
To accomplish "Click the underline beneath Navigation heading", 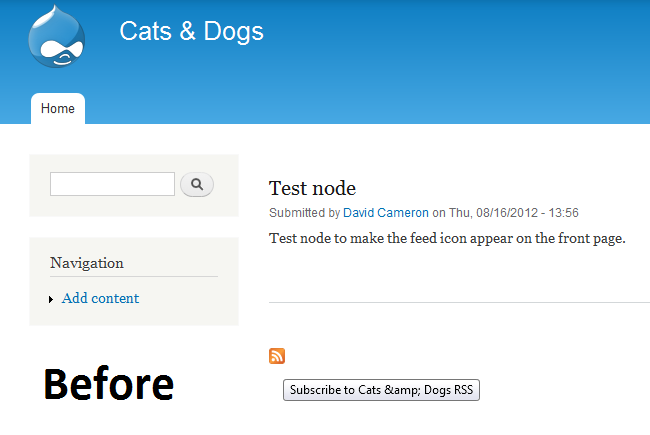I will pos(134,276).
